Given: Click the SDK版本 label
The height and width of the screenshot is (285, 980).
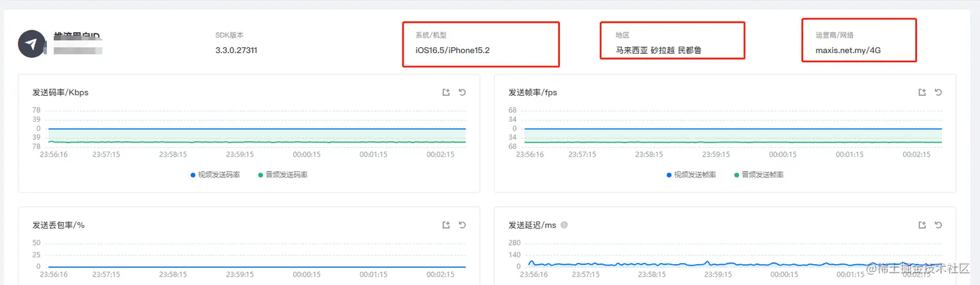Looking at the screenshot, I should tap(229, 35).
